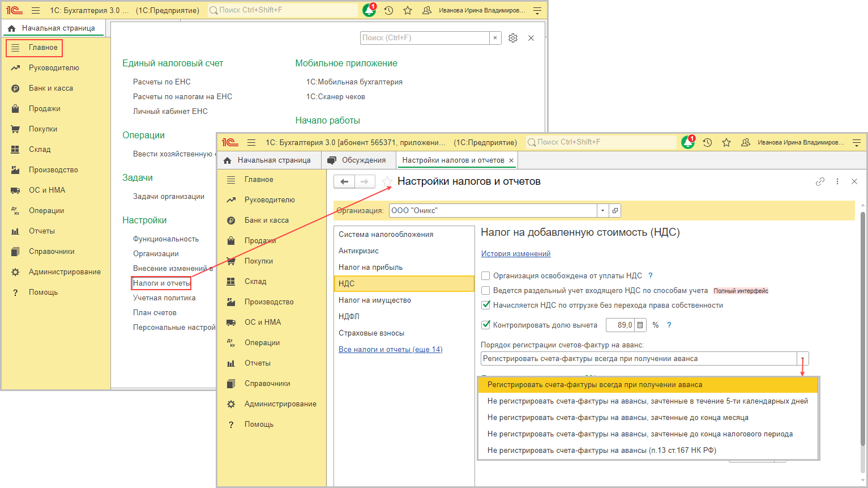The width and height of the screenshot is (868, 488).
Task: Open 'Все налоги и отчеты (еще 14)' link
Action: (391, 350)
